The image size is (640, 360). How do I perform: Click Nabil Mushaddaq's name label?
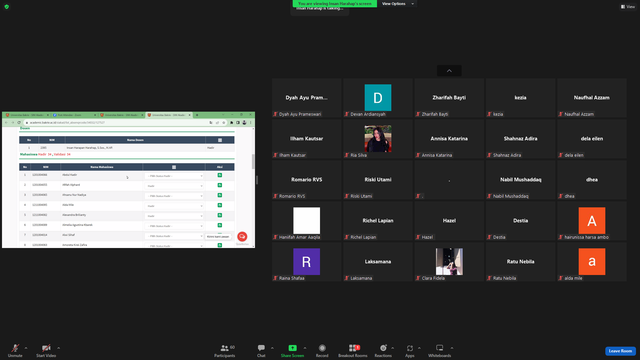coord(511,196)
